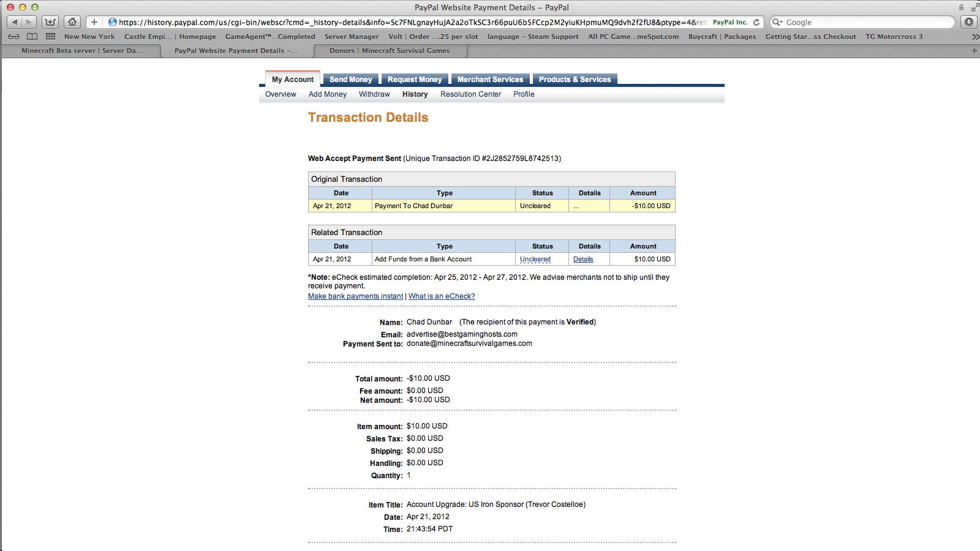Click the Account Upgrade: US Iron Sponsor item title
Screen dimensions: 980x551
click(x=496, y=504)
